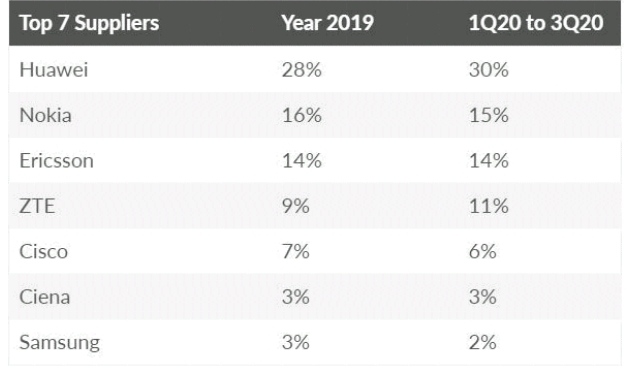Select the Samsung supplier name
The height and width of the screenshot is (373, 628).
click(x=60, y=343)
